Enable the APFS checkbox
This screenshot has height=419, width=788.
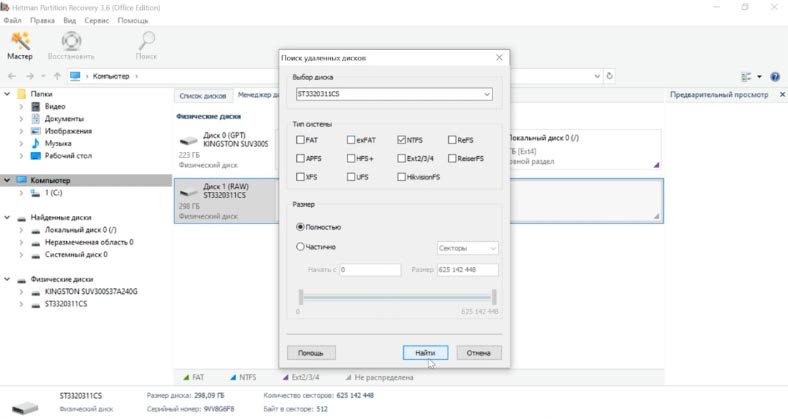(300, 158)
